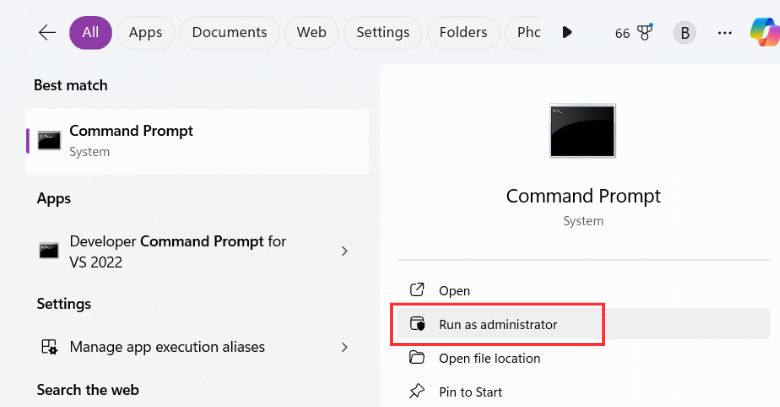
Task: Switch to the Apps filter tab
Action: tap(145, 33)
